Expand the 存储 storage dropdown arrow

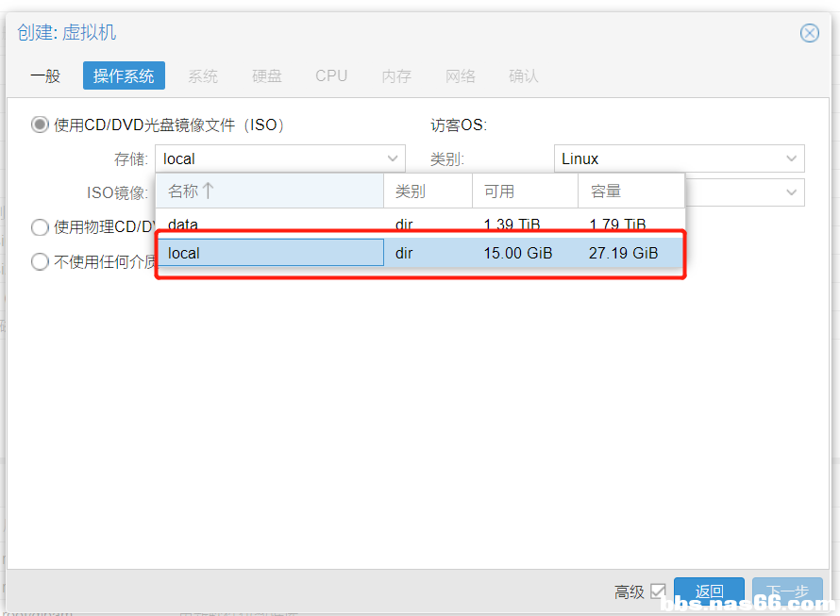[393, 158]
